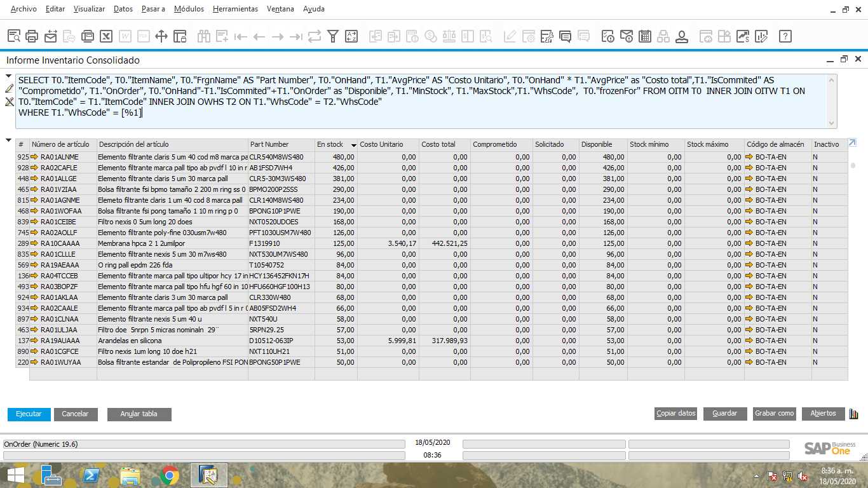Click the chart with S toolbar icon
Image resolution: width=868 pixels, height=488 pixels.
click(x=743, y=36)
